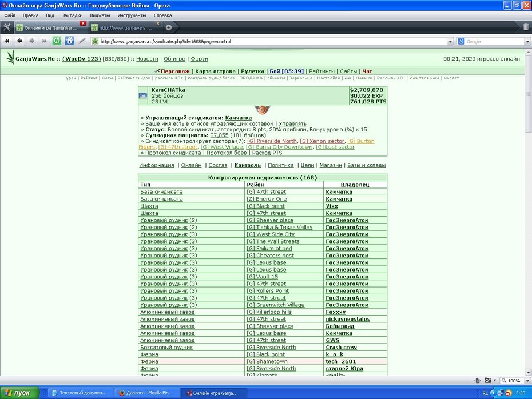Viewport: 532px width, 399px height.
Task: Expand the zoom level dropdown
Action: coord(527,381)
